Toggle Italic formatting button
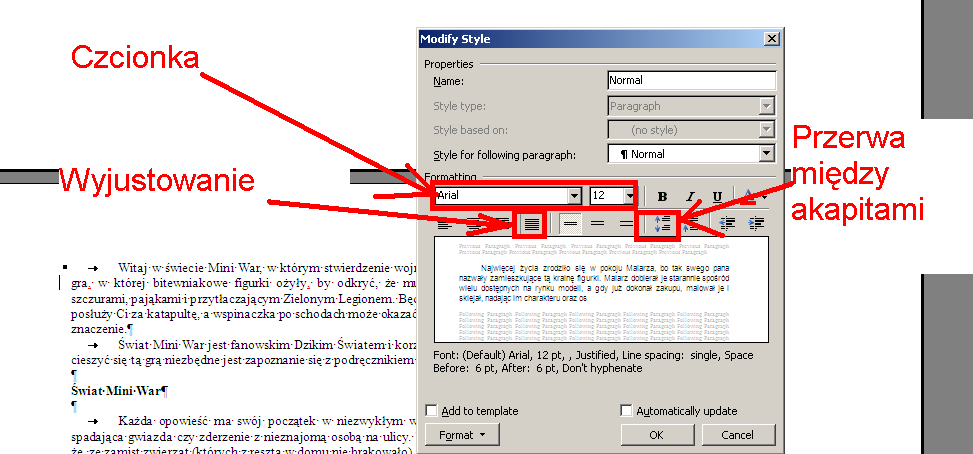The image size is (973, 454). [x=690, y=196]
